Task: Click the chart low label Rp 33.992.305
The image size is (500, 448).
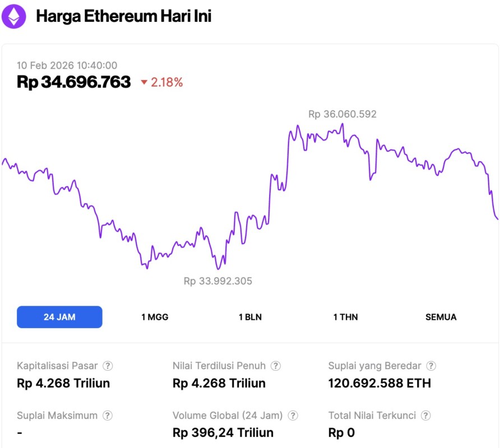Action: [218, 281]
